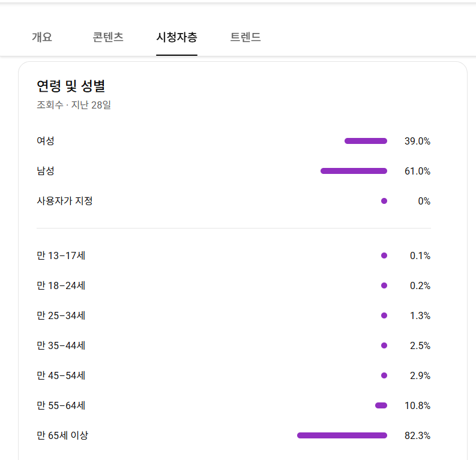Viewport: 476px width, 460px height.
Task: Click the 61.0% percentage value
Action: click(x=417, y=171)
